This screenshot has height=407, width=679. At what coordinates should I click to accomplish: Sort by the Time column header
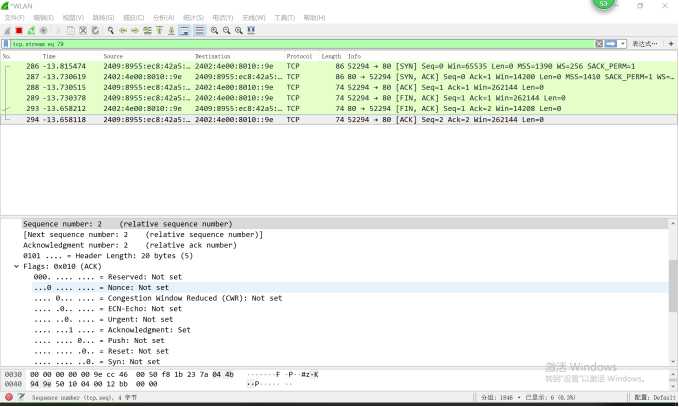(x=49, y=56)
